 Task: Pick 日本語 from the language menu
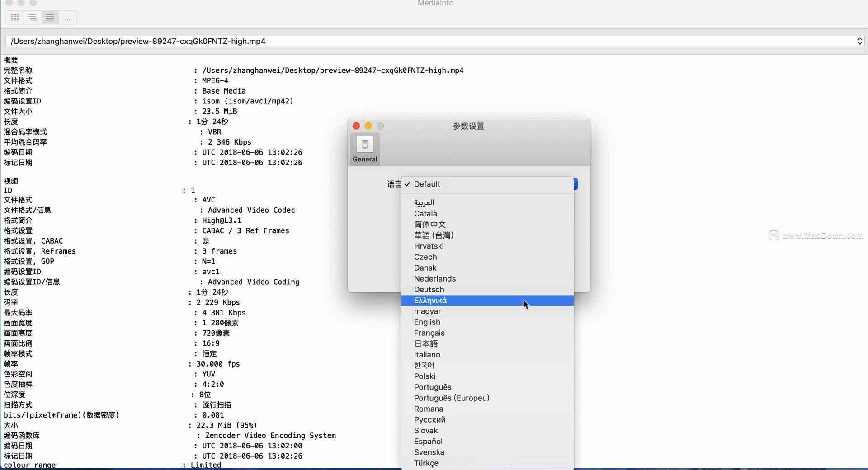point(487,343)
